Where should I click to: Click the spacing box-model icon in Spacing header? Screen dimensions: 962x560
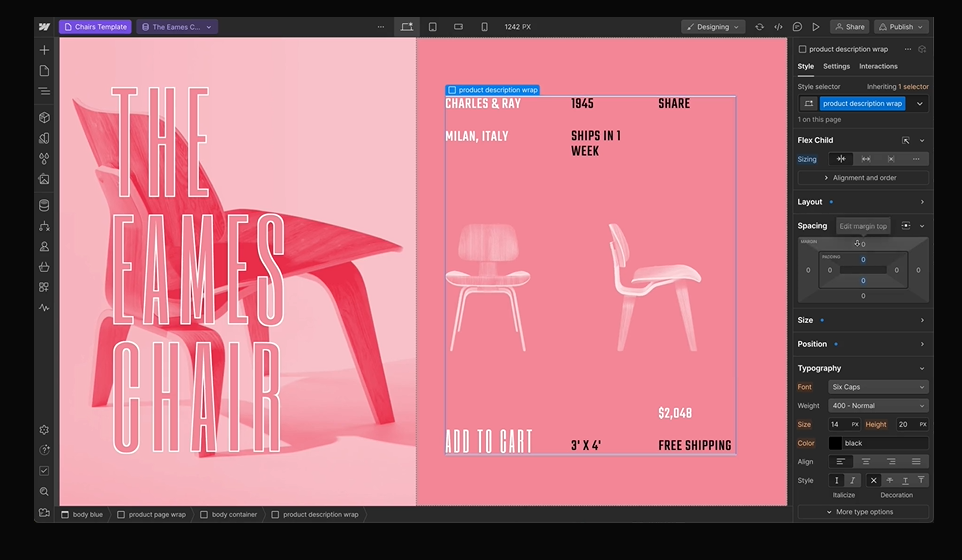point(906,226)
